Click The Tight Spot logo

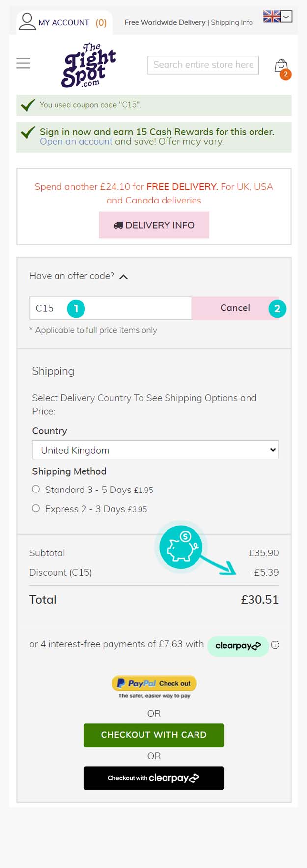point(89,65)
